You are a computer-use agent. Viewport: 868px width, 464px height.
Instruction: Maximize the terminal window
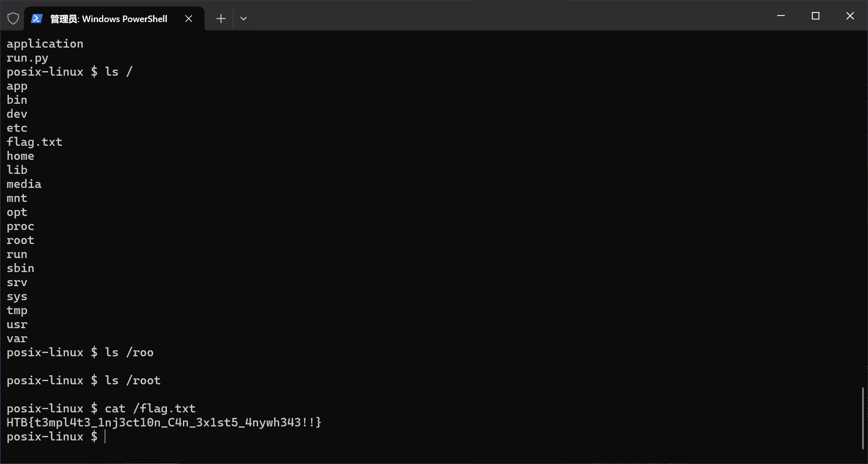click(815, 16)
